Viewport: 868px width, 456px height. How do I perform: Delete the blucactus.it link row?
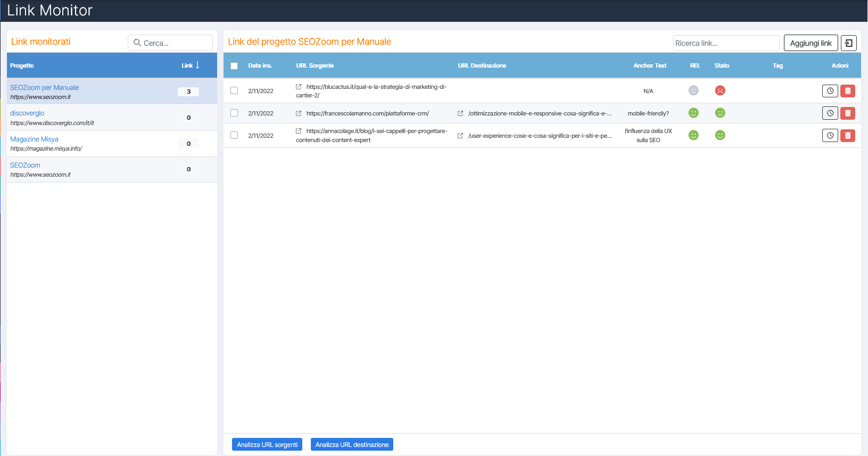848,91
